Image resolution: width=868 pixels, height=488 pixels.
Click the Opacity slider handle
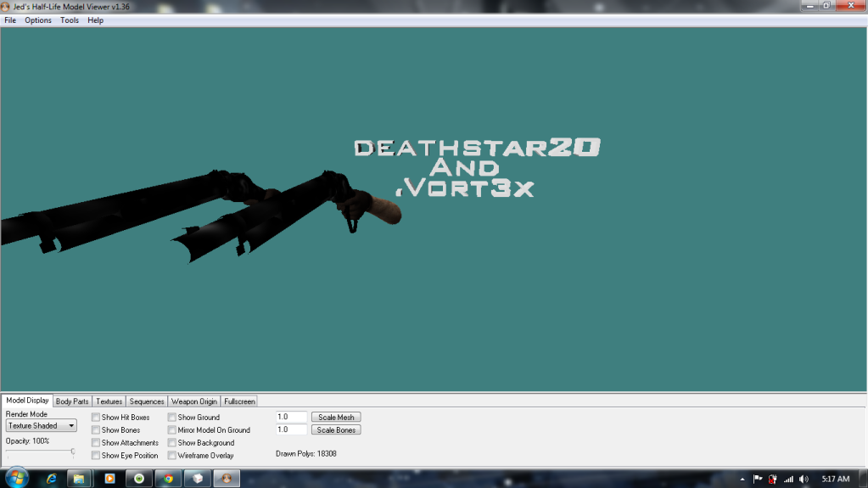click(x=72, y=452)
